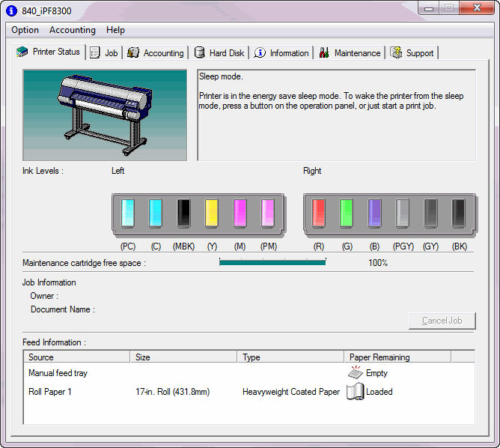Click the Information tab's info icon
Viewport: 500px width, 448px height.
pyautogui.click(x=260, y=52)
